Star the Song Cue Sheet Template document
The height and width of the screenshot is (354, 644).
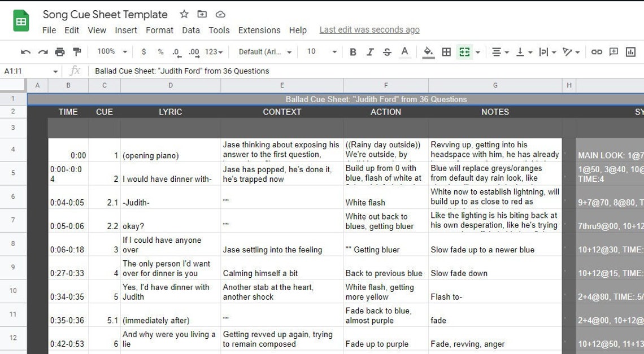tap(184, 14)
